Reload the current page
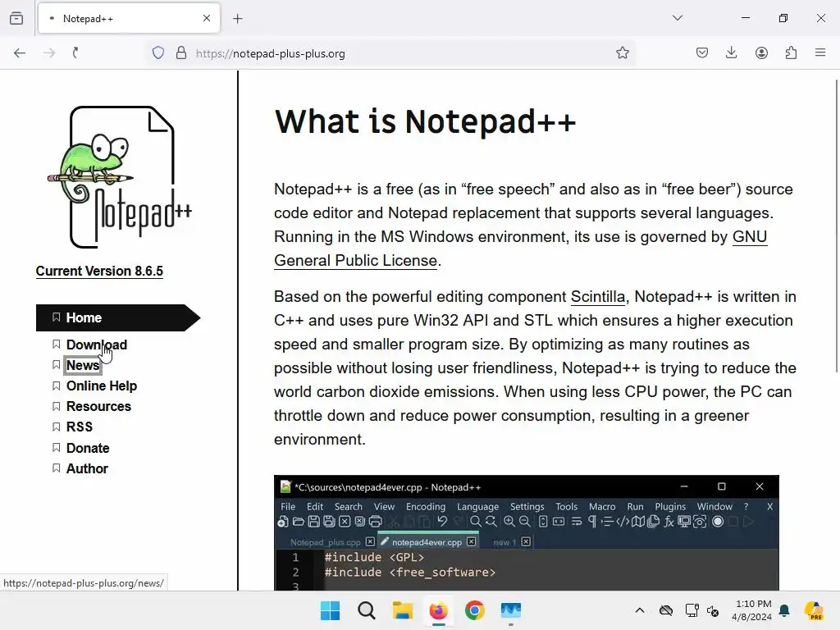 pyautogui.click(x=75, y=52)
